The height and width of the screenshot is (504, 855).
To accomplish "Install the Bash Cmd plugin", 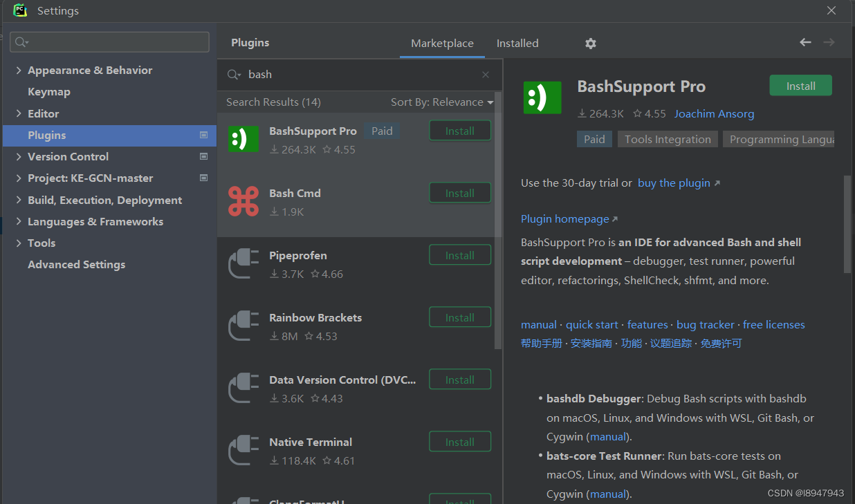I will [x=460, y=193].
